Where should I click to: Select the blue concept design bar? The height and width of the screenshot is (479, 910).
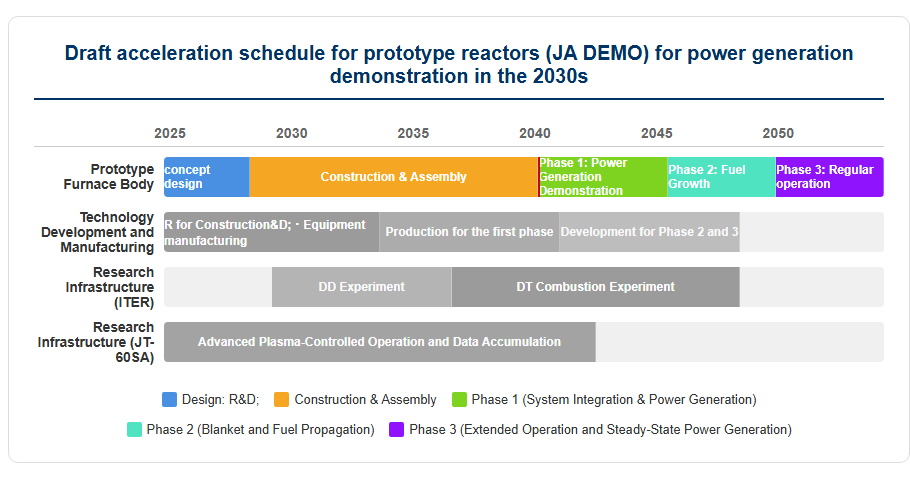(207, 177)
